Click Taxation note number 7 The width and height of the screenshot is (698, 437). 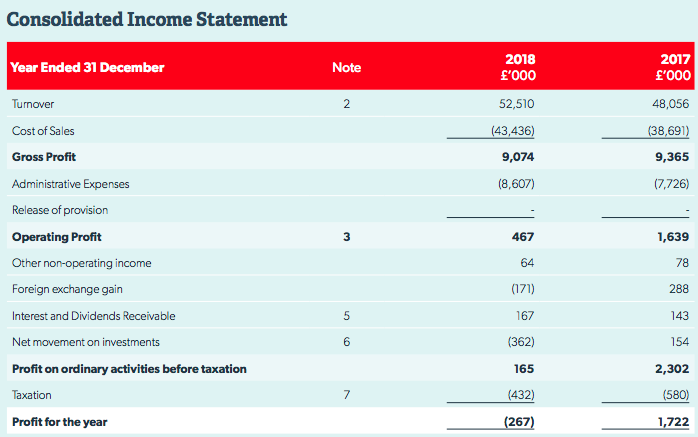(x=347, y=395)
